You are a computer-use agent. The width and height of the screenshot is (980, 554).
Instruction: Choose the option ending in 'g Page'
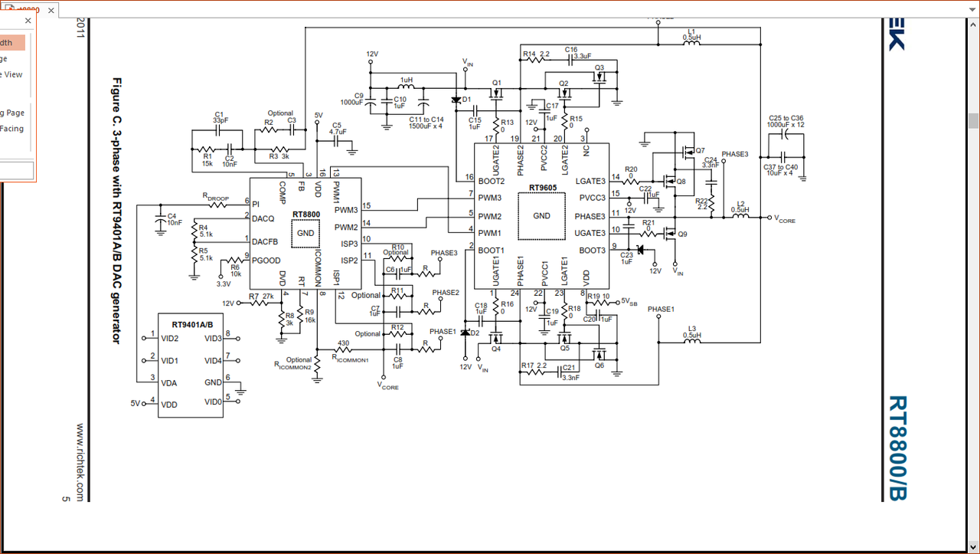(x=12, y=113)
